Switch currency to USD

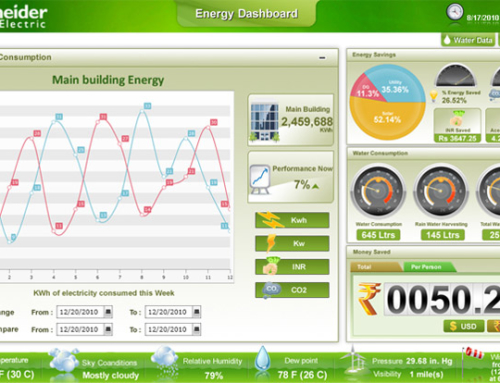(463, 326)
